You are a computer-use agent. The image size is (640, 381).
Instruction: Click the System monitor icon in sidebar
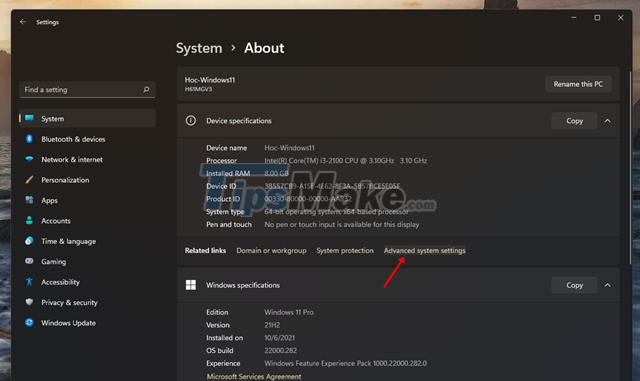click(29, 118)
